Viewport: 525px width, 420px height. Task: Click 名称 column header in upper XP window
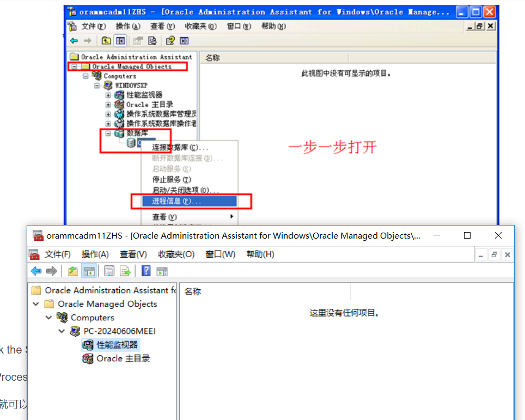[274, 58]
